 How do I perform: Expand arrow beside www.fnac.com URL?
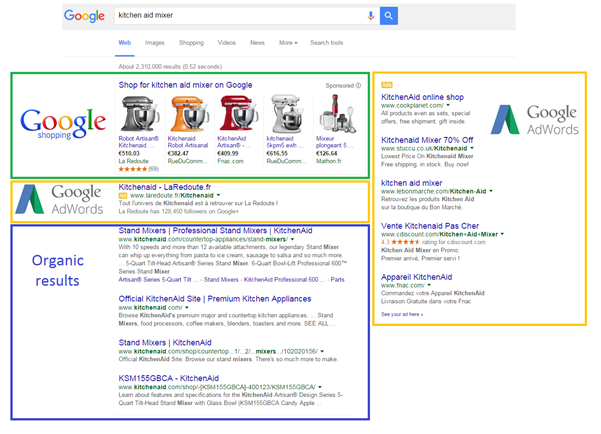[x=429, y=285]
